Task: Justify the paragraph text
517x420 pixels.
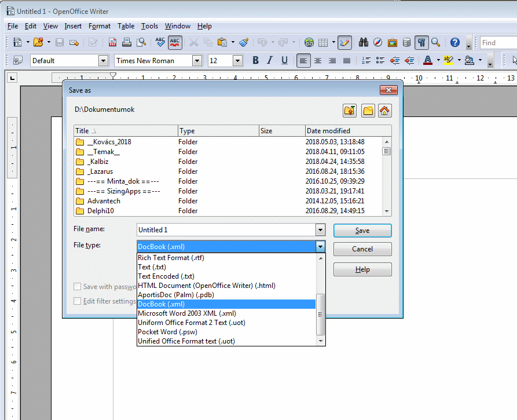Action: pyautogui.click(x=347, y=60)
